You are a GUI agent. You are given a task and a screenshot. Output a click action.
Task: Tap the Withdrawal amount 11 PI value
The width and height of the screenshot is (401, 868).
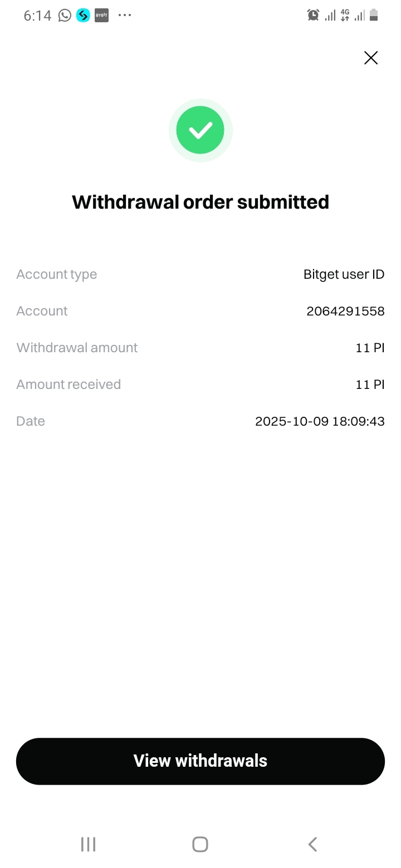click(370, 348)
